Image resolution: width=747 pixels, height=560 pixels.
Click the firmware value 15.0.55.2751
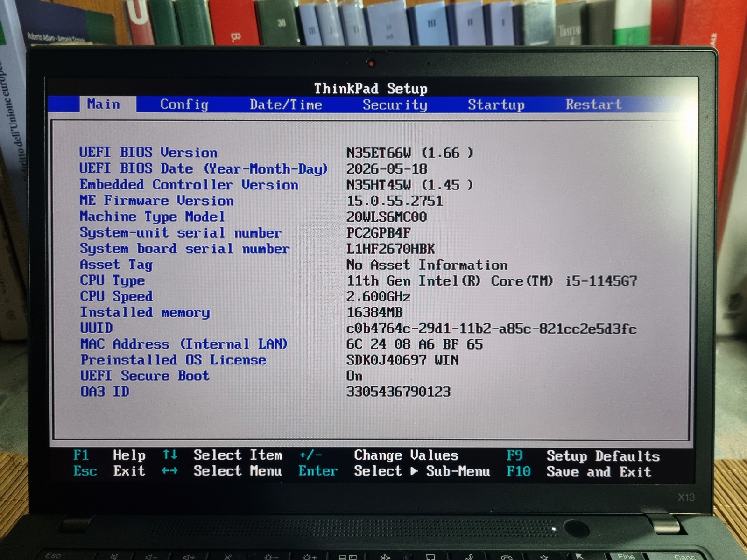[395, 201]
